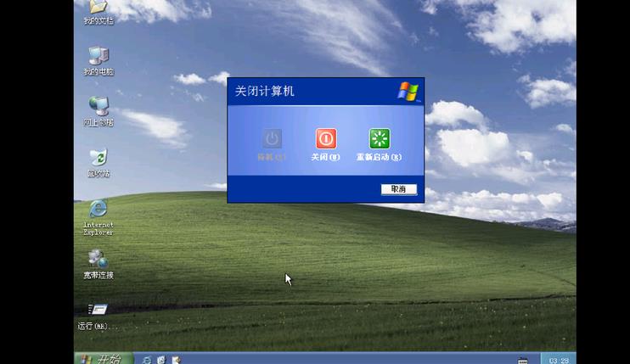Click the taskbar clock showing 03:28

click(x=559, y=361)
